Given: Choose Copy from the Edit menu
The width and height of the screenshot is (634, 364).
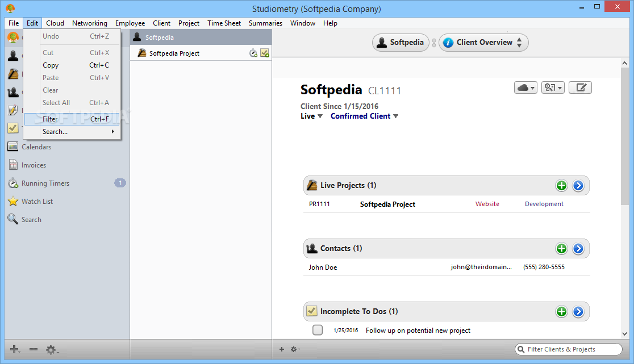Looking at the screenshot, I should point(72,65).
